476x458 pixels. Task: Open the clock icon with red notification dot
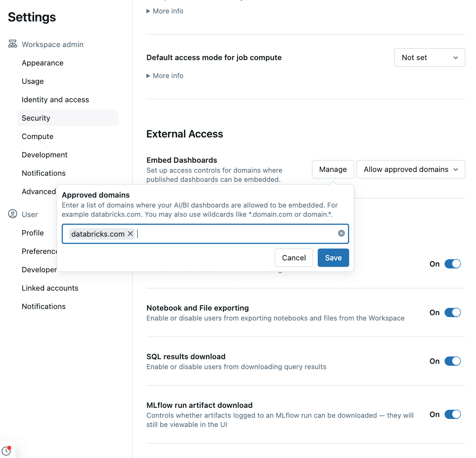7,451
